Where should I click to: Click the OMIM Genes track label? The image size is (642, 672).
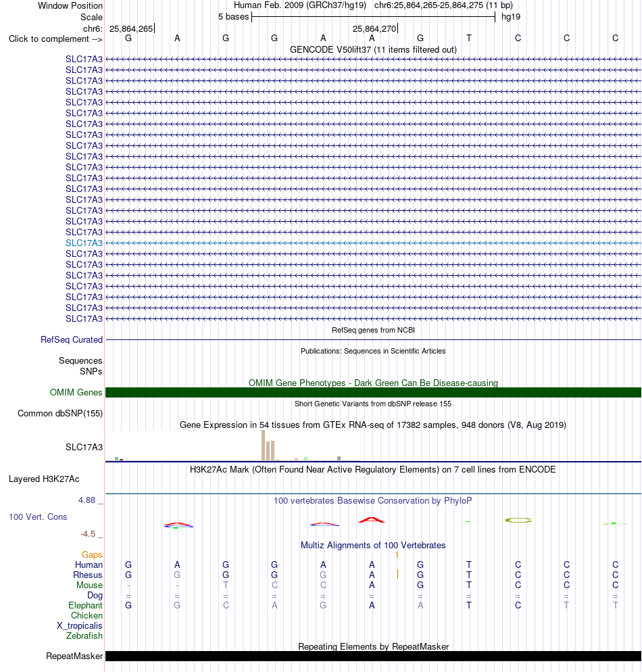tap(76, 393)
